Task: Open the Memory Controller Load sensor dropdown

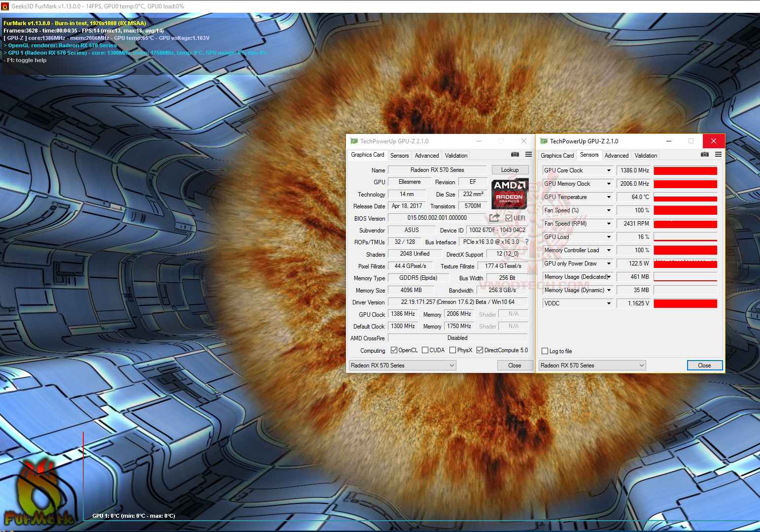Action: click(x=609, y=250)
